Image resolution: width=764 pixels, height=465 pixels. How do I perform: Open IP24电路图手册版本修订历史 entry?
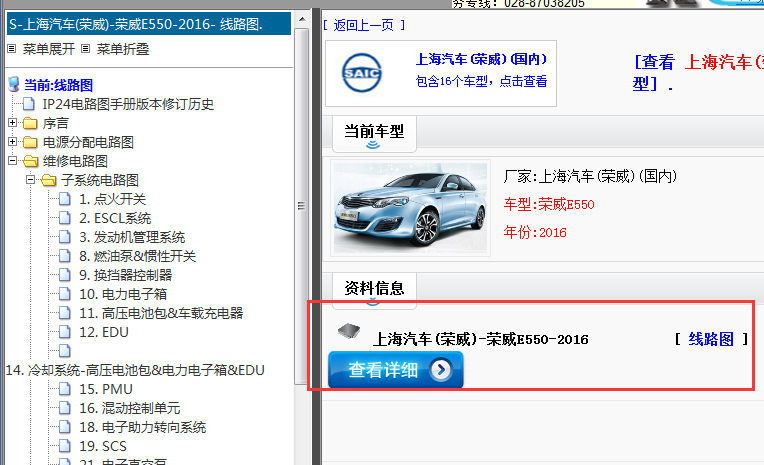coord(128,104)
